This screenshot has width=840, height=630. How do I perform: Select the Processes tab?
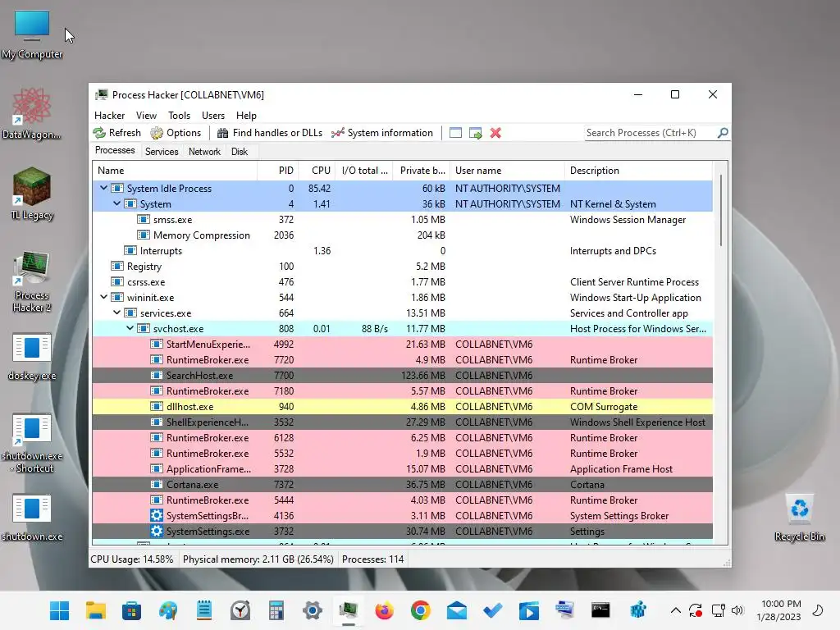pos(115,151)
